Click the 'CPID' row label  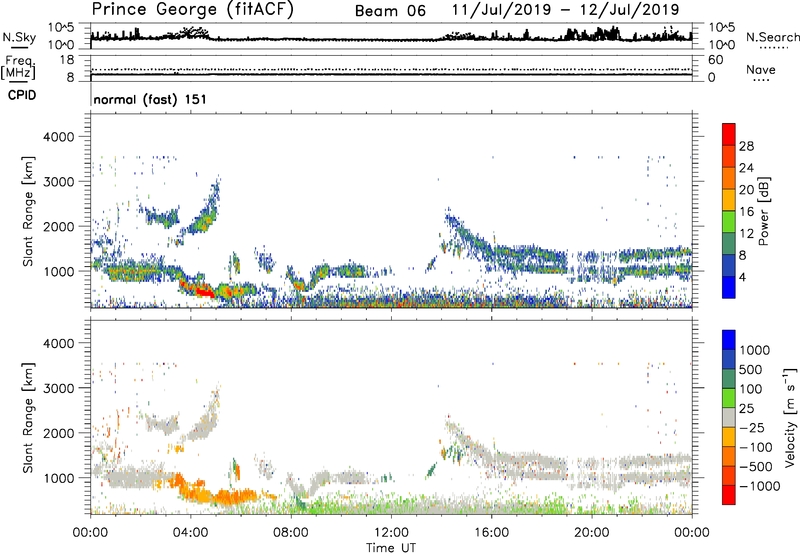pos(21,95)
